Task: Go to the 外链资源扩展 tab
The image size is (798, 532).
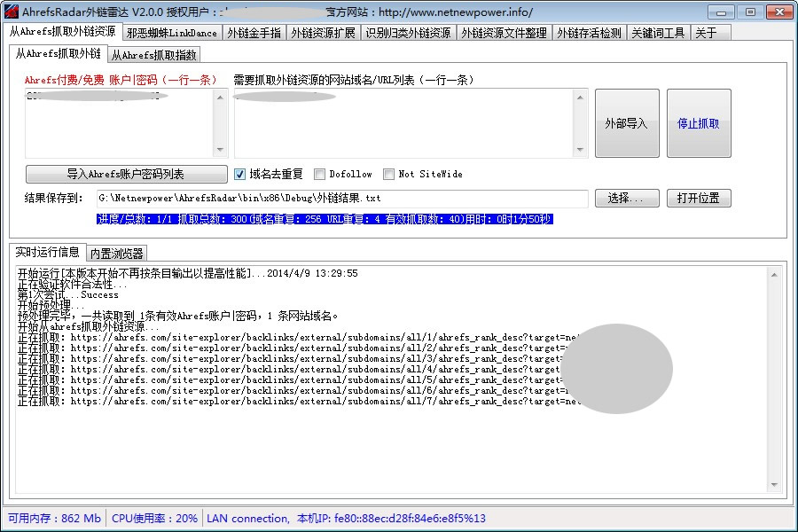Action: pos(323,33)
